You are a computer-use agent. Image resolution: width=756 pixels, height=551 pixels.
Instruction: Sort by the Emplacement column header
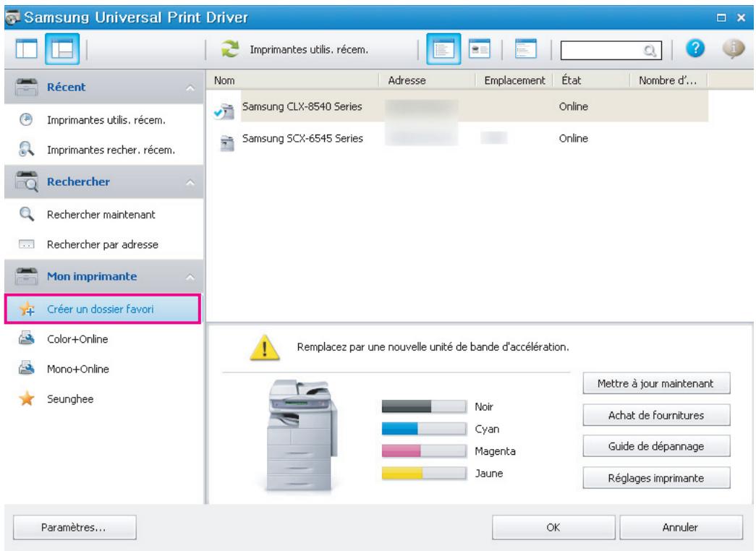[x=514, y=80]
